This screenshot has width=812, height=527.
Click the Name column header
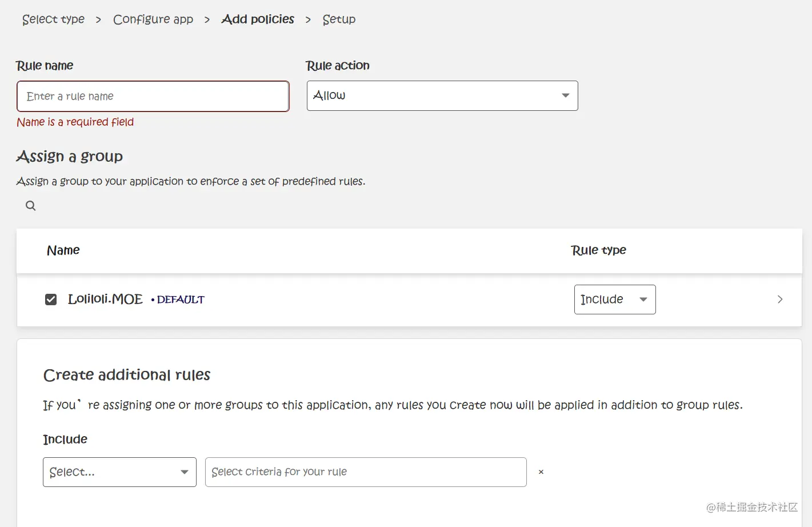(63, 250)
